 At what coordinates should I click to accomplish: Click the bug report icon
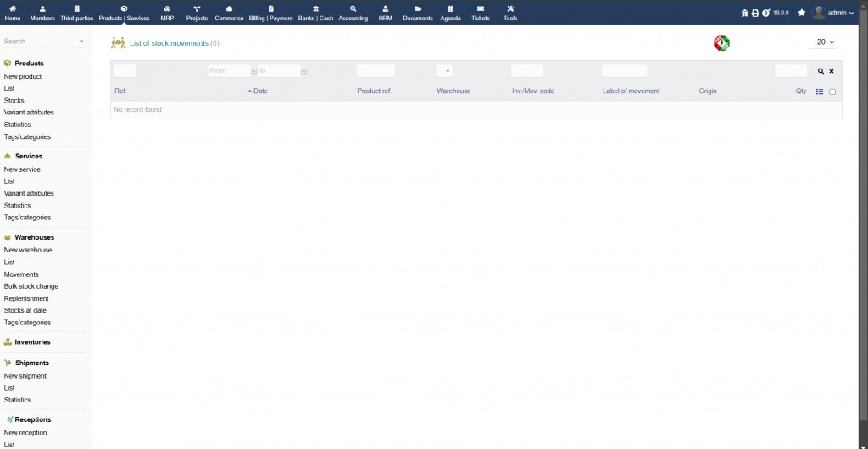744,13
